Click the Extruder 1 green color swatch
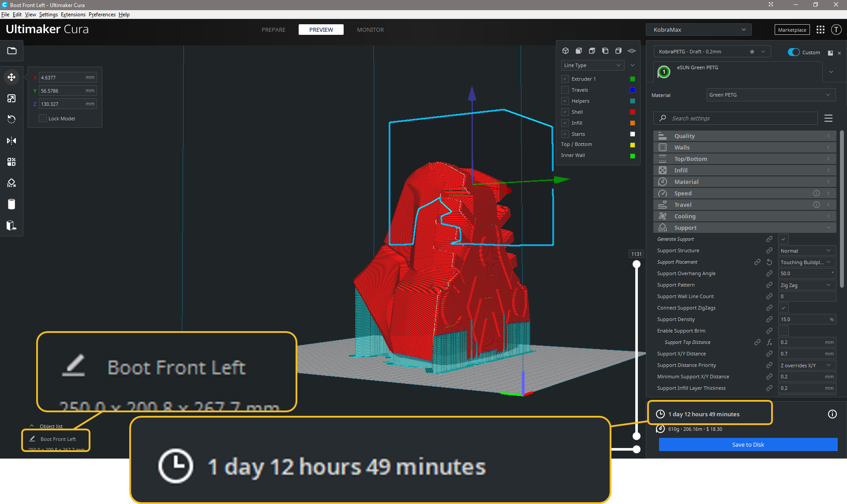 633,79
